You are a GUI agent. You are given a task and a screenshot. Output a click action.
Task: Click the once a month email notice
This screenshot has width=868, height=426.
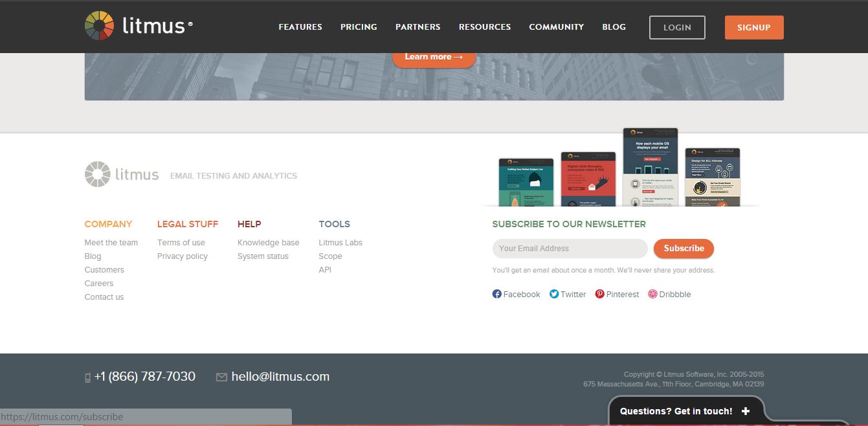(603, 270)
